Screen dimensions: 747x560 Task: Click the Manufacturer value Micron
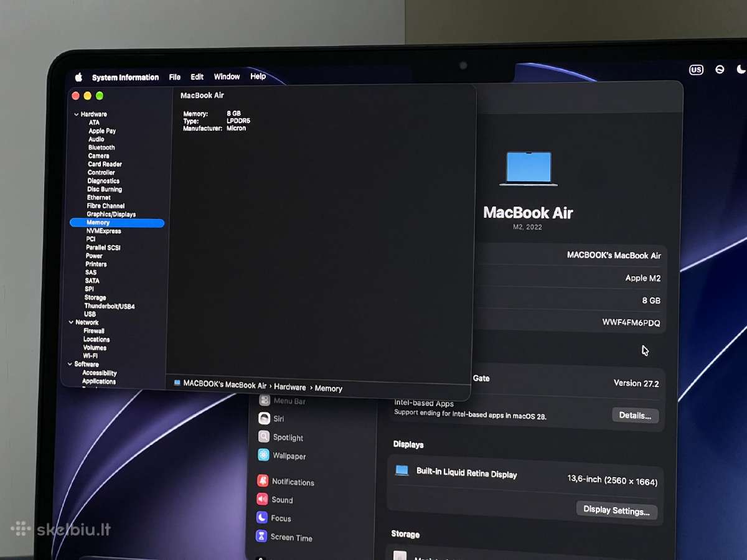point(237,128)
